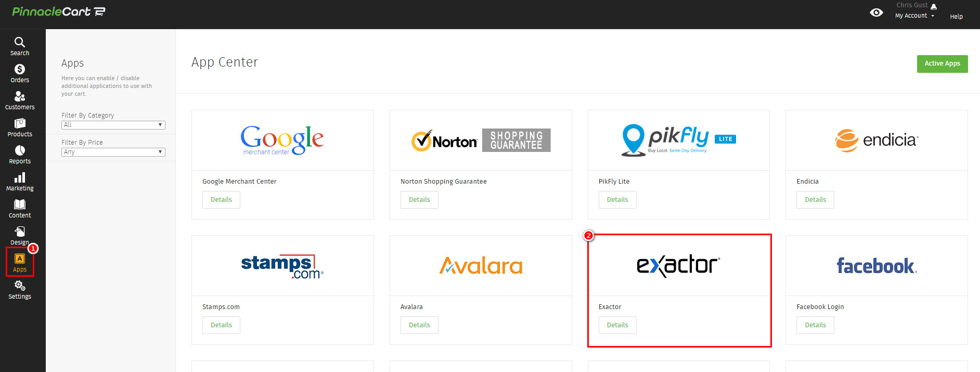980x372 pixels.
Task: View Details for PikFly Lite
Action: click(617, 200)
